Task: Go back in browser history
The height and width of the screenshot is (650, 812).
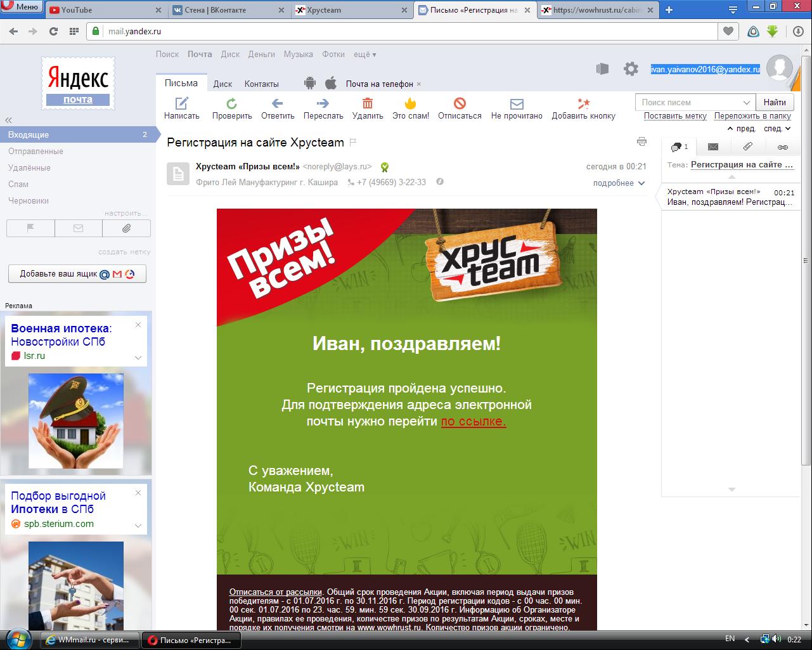Action: click(x=14, y=31)
